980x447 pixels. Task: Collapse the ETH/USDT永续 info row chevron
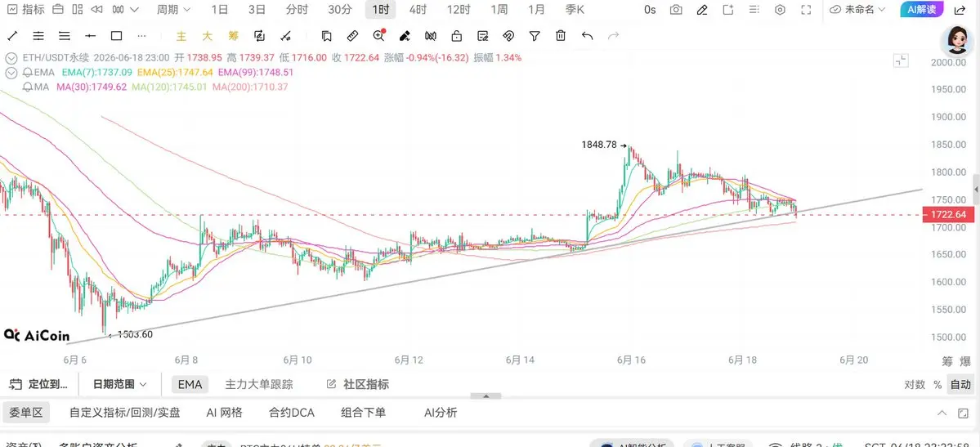11,57
